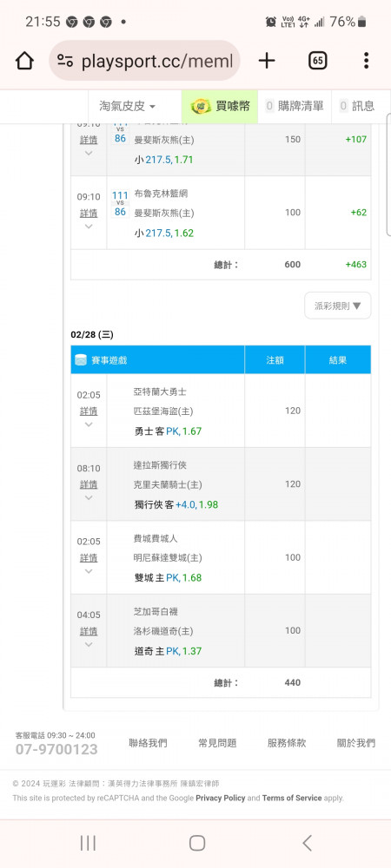Open the tab switcher showing 65
The width and height of the screenshot is (391, 868).
point(317,61)
